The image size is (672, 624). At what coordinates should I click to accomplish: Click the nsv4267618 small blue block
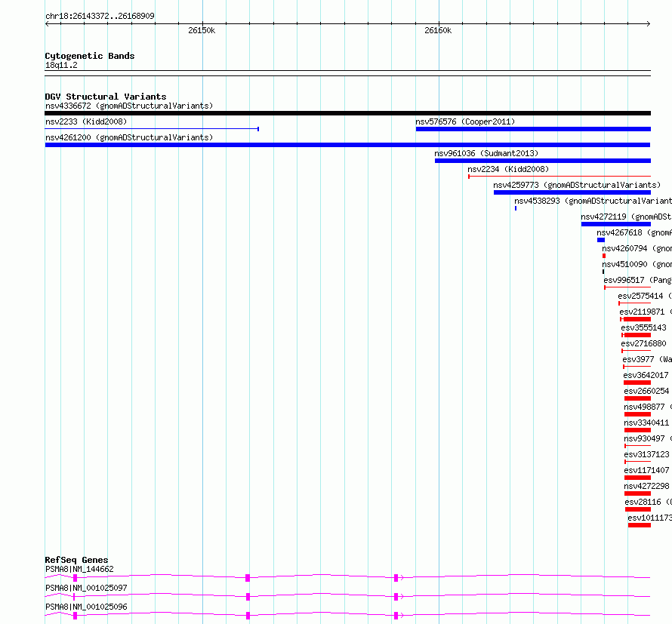click(x=601, y=240)
